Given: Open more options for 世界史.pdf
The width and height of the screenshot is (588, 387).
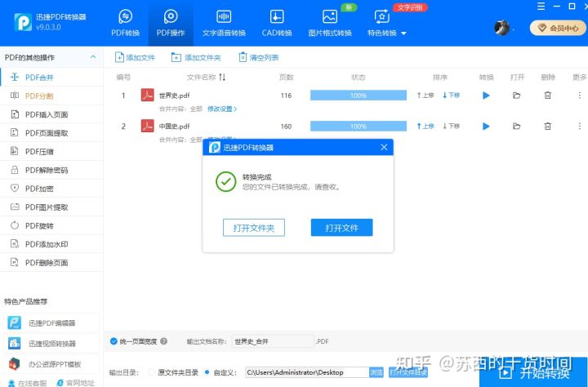Looking at the screenshot, I should coord(579,96).
